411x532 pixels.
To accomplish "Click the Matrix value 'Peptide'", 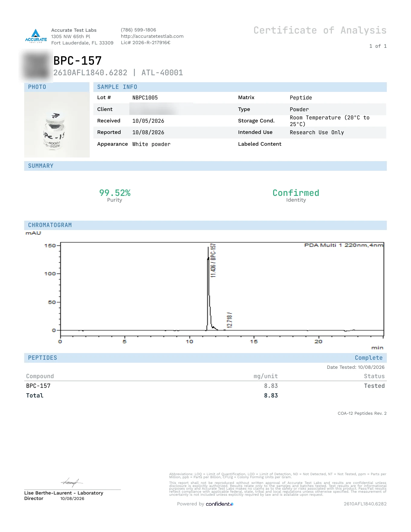I will [301, 98].
